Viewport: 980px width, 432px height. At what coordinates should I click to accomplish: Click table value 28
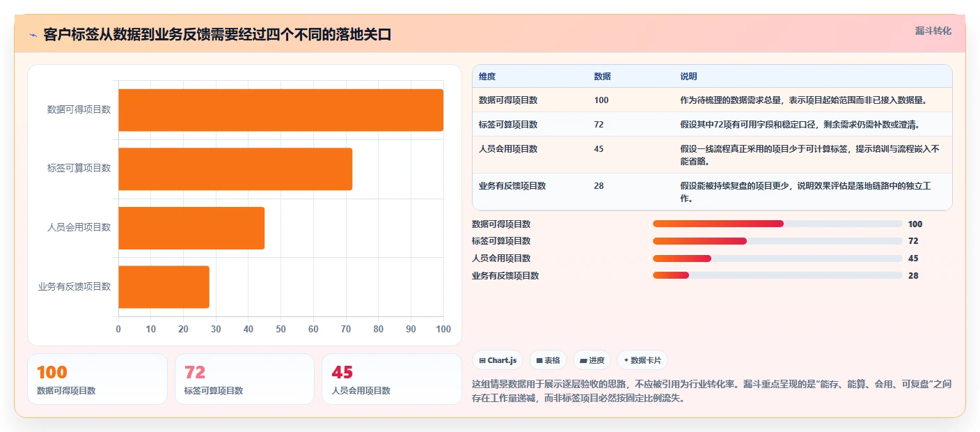599,186
